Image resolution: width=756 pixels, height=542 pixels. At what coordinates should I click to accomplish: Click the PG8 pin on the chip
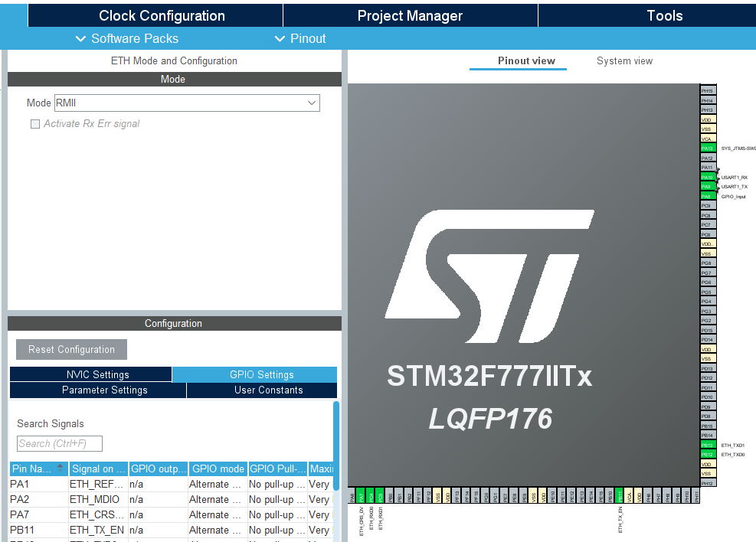pos(708,263)
